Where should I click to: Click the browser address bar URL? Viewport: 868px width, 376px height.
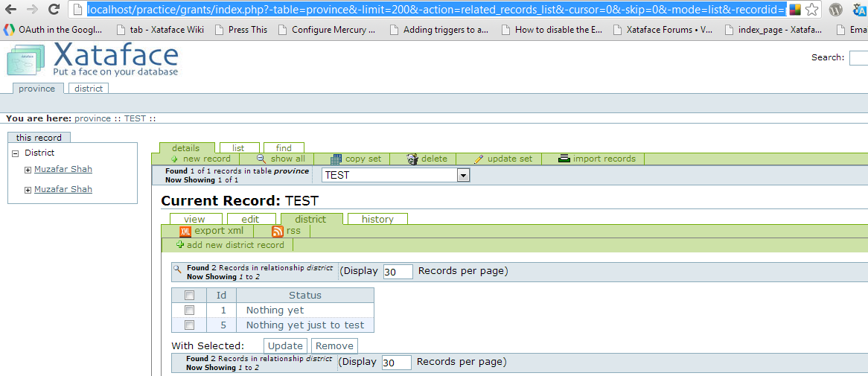coord(436,10)
